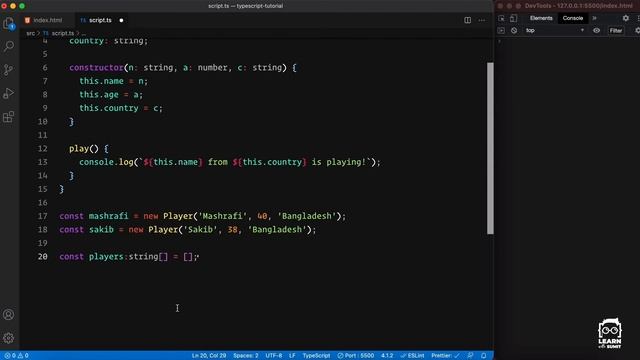The image size is (640, 360).
Task: Change language mode via 'TypeScript'
Action: (316, 356)
